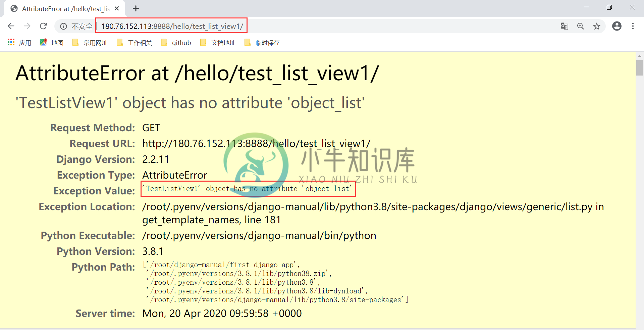644x330 pixels.
Task: Click the python38.zip Python Path entry
Action: [239, 274]
